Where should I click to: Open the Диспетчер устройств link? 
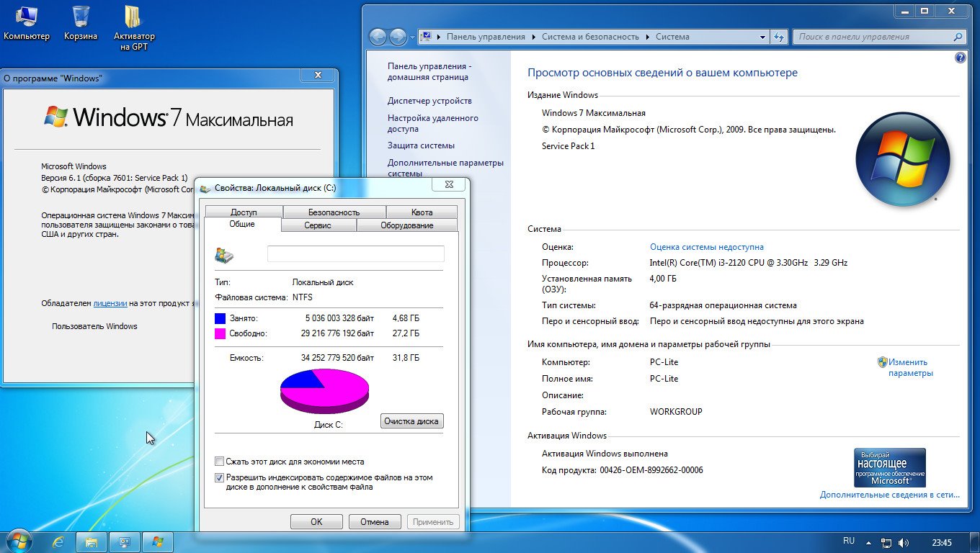[429, 101]
